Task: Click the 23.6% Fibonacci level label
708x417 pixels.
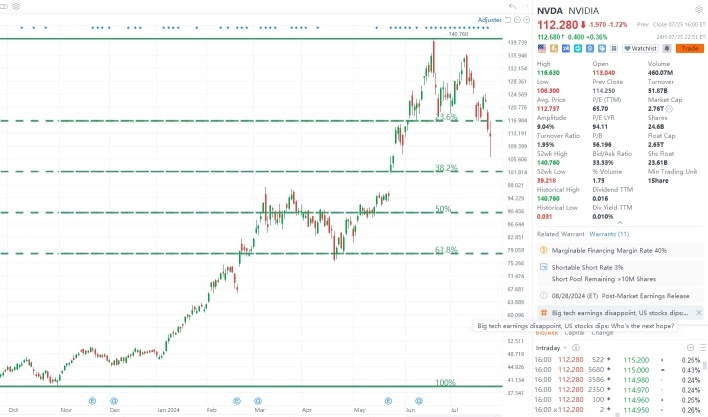Action: (447, 117)
